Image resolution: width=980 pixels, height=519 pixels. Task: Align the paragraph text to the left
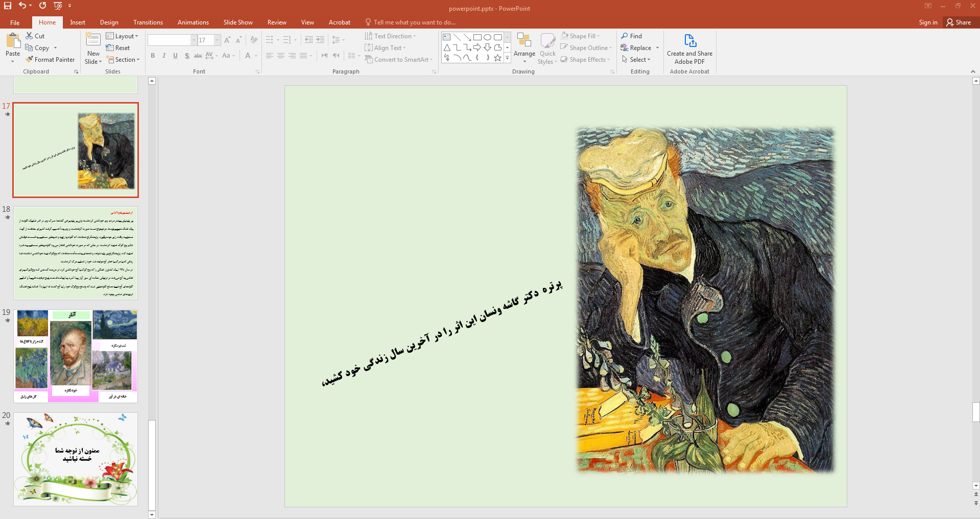click(x=270, y=56)
